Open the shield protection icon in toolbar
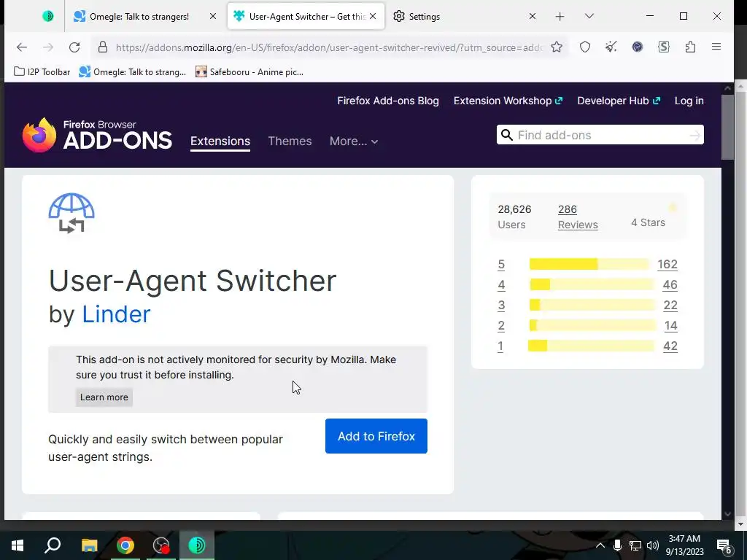This screenshot has width=747, height=560. pyautogui.click(x=585, y=47)
